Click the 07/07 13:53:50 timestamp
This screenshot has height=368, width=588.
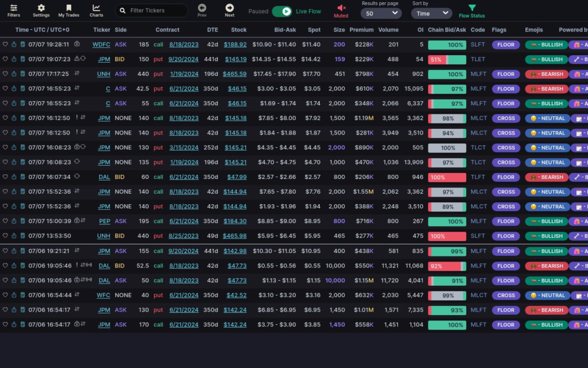pyautogui.click(x=49, y=236)
